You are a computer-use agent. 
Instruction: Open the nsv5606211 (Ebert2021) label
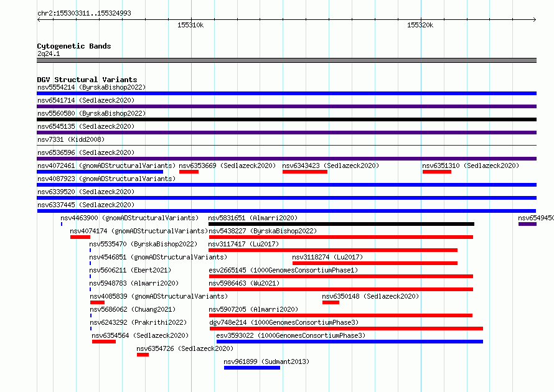[x=130, y=270]
